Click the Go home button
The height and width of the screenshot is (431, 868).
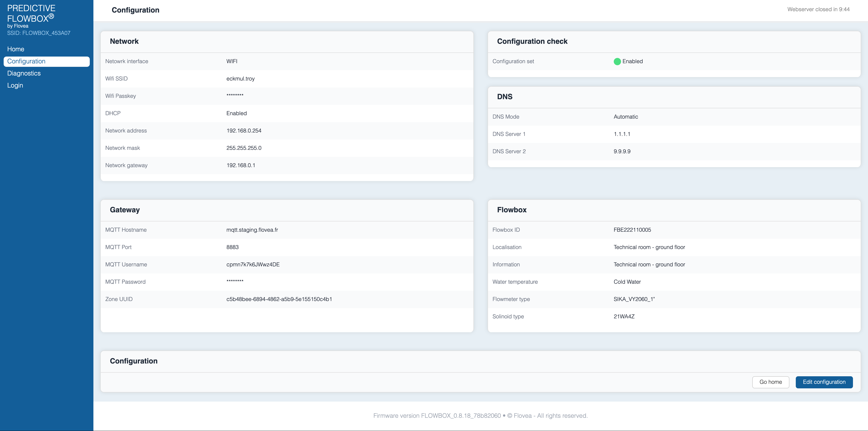tap(770, 382)
